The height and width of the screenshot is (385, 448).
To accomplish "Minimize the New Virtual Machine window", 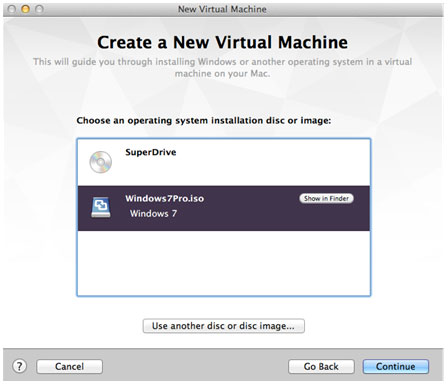I will point(26,9).
